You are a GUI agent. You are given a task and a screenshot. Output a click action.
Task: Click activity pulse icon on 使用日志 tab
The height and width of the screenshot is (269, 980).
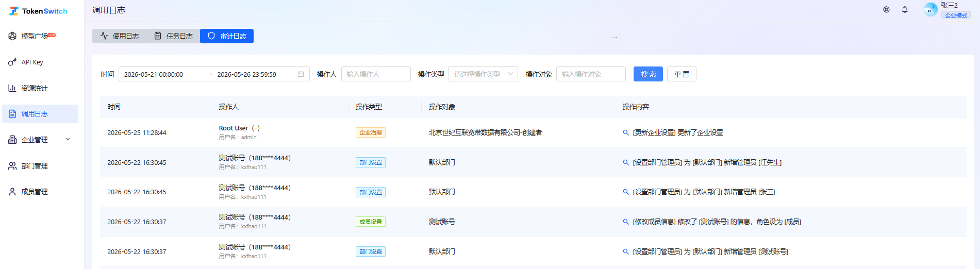pyautogui.click(x=104, y=36)
